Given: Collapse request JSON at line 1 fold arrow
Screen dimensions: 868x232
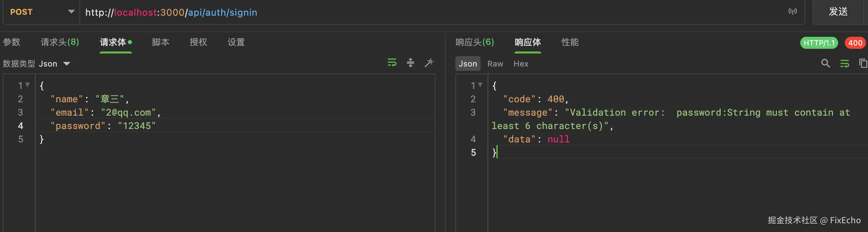Looking at the screenshot, I should coord(28,85).
